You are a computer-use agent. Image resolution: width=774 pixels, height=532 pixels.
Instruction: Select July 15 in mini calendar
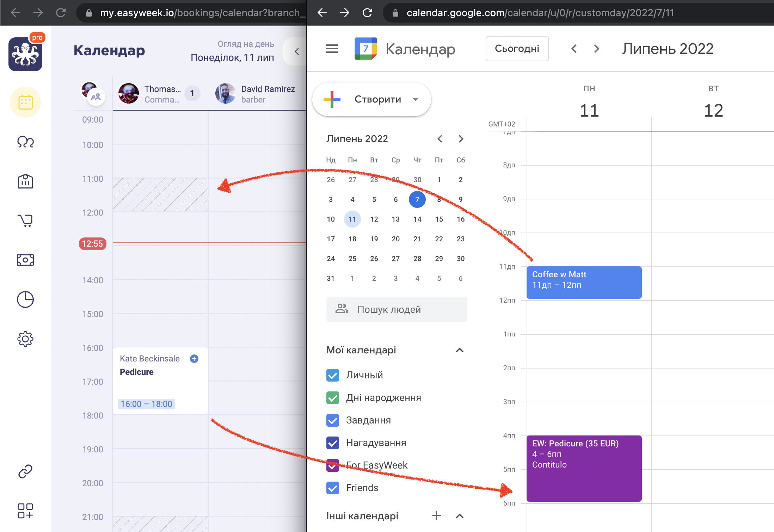[x=439, y=219]
